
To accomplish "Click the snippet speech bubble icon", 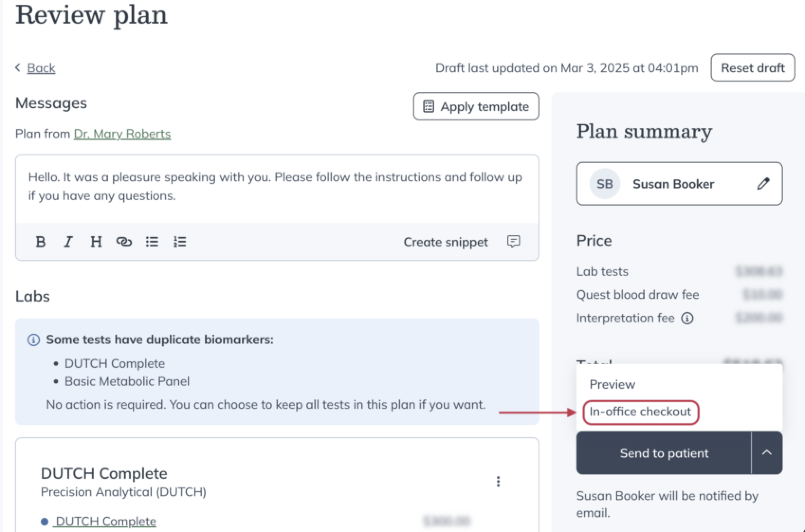I will click(x=513, y=241).
